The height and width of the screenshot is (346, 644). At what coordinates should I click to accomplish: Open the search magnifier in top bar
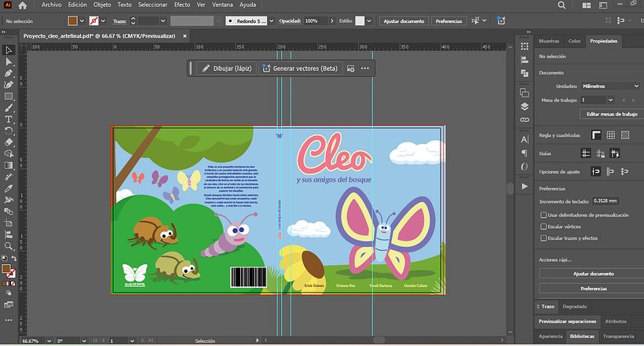tap(562, 6)
